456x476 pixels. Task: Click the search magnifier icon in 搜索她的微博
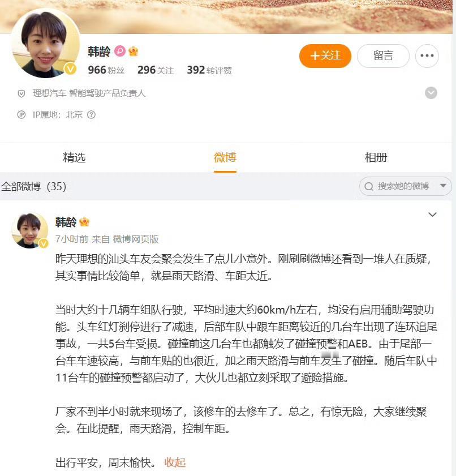(369, 186)
